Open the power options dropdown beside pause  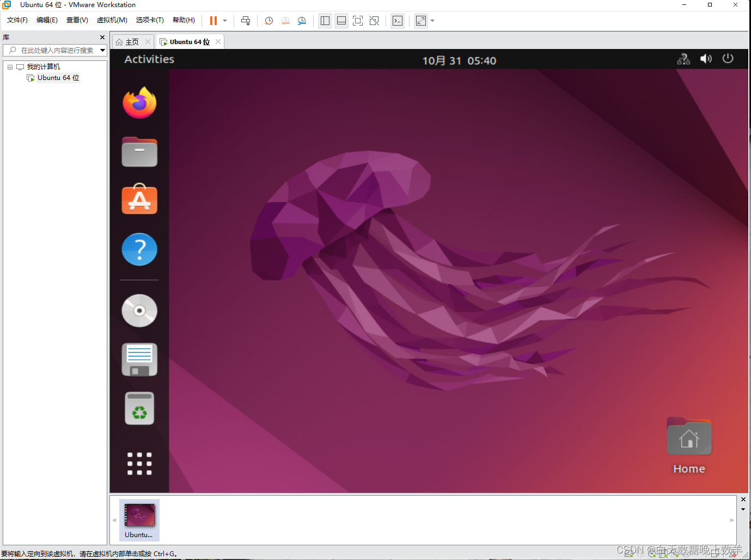225,21
